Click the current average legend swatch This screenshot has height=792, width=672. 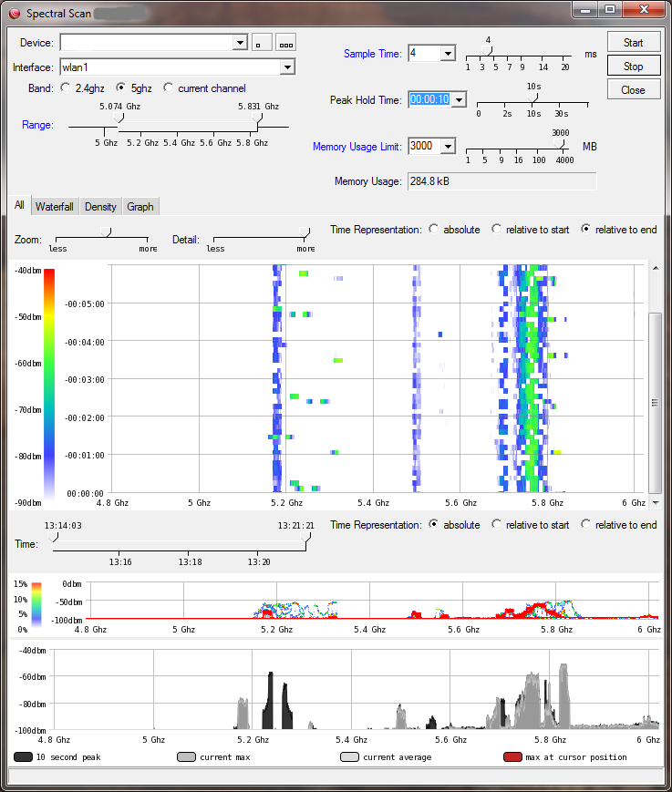pyautogui.click(x=349, y=757)
